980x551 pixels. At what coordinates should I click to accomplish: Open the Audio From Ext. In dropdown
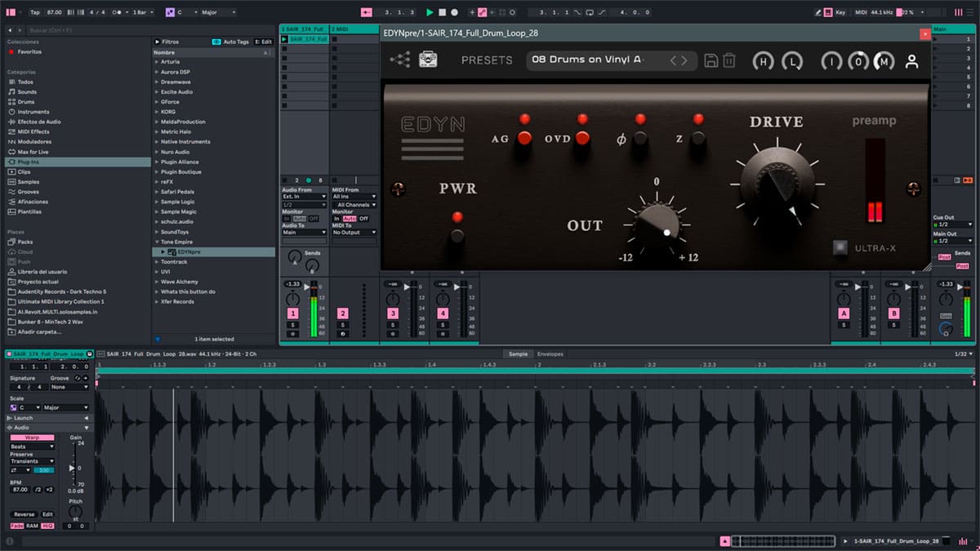(x=305, y=197)
